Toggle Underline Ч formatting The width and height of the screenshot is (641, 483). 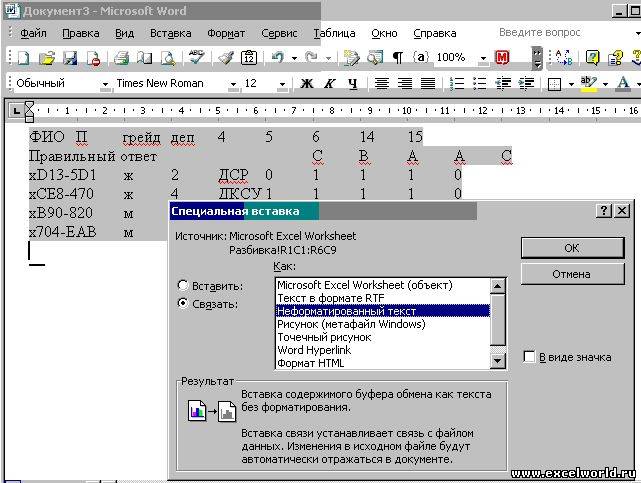click(352, 83)
